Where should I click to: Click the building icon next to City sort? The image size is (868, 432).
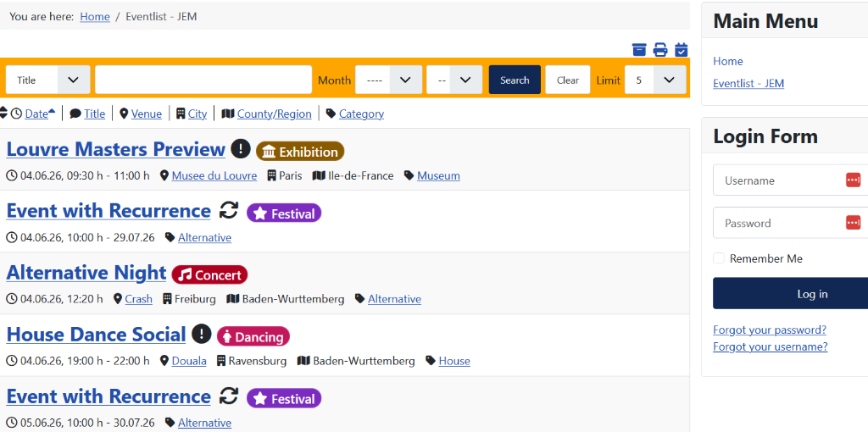point(181,114)
